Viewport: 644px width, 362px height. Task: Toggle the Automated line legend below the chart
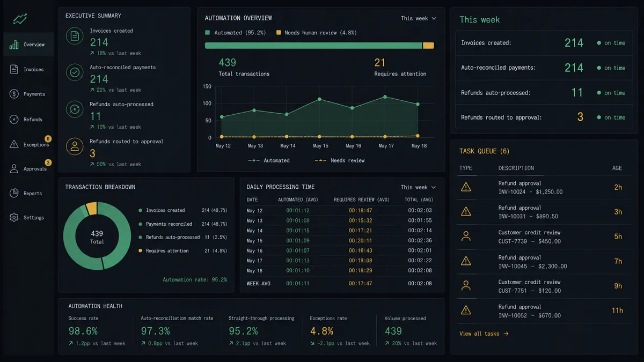click(269, 160)
